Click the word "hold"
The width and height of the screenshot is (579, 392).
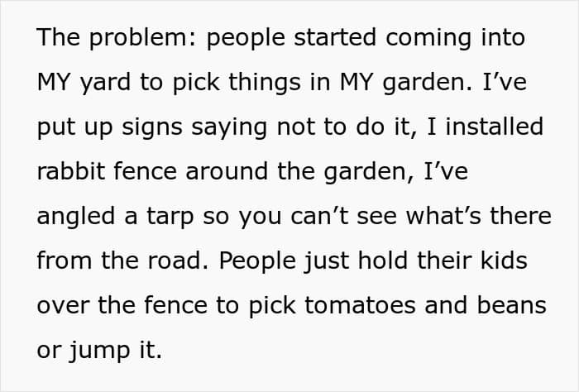click(383, 261)
